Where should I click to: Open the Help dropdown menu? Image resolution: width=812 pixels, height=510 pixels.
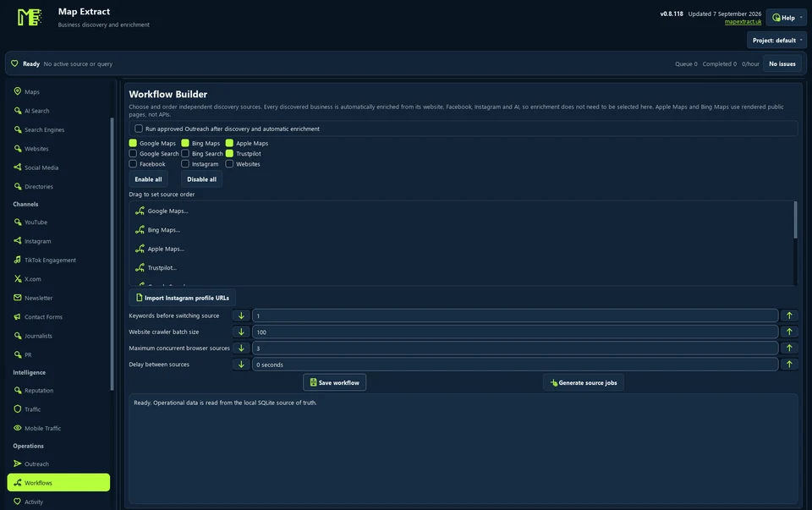(x=787, y=18)
